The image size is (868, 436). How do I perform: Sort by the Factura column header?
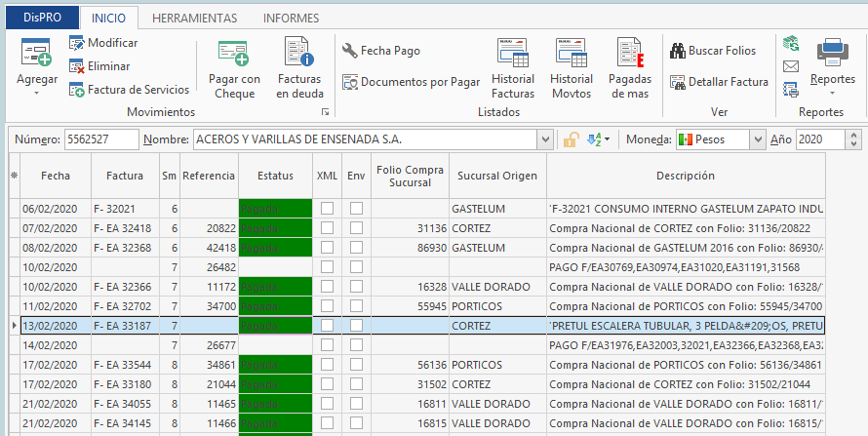(125, 176)
